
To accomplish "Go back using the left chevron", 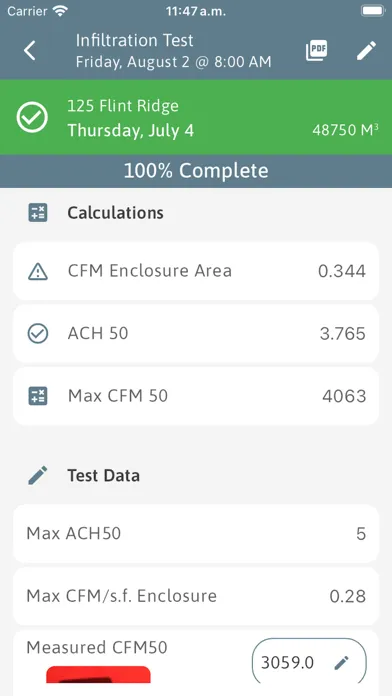I will click(30, 51).
